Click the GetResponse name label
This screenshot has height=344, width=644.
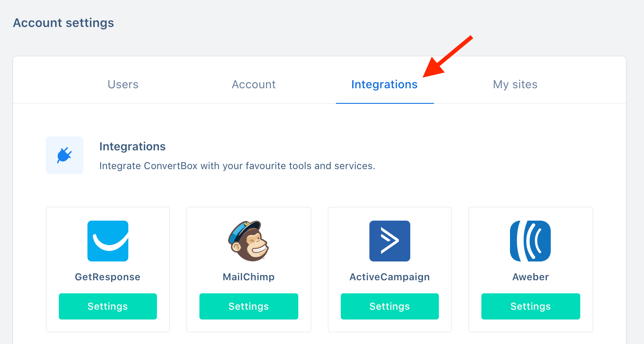pos(107,277)
